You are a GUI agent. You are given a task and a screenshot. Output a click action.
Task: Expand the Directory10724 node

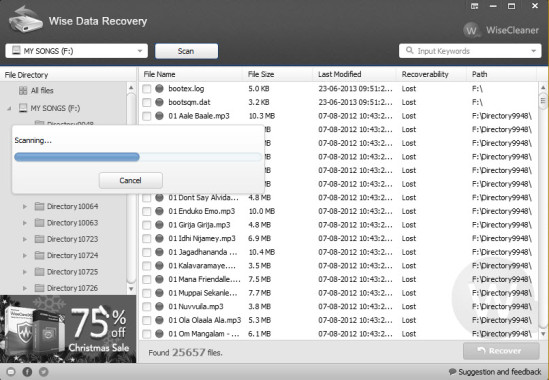pos(25,256)
